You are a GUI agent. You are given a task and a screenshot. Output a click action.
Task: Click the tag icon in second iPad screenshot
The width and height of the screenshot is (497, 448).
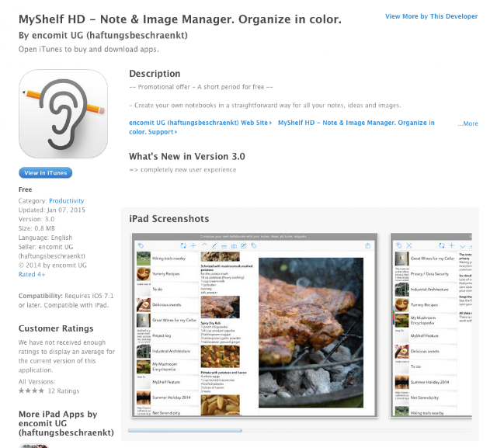(399, 245)
